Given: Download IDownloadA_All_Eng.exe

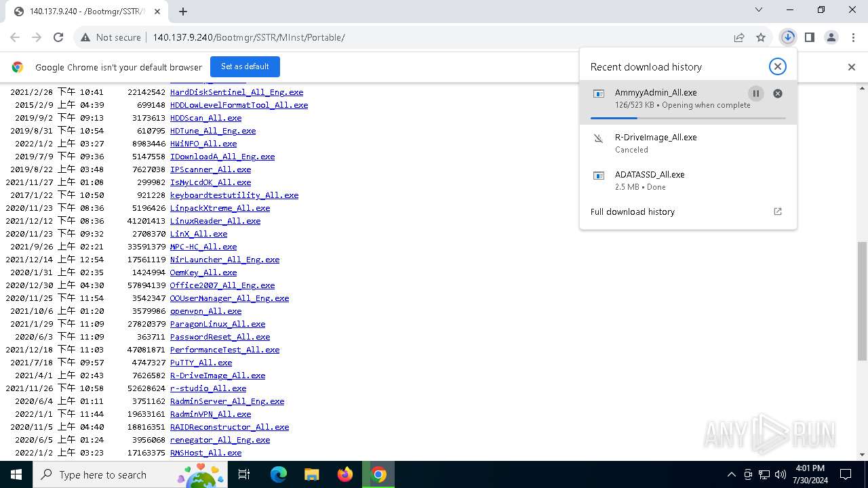Looking at the screenshot, I should click(222, 157).
